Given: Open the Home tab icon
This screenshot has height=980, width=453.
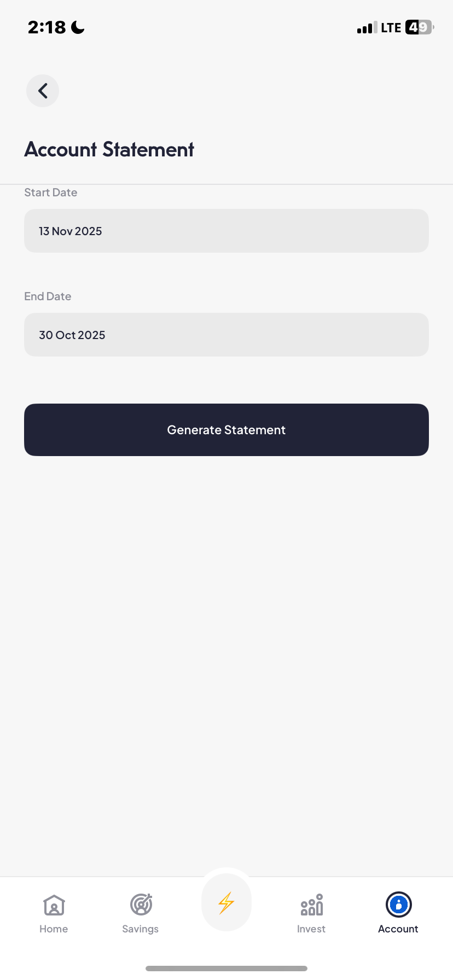Looking at the screenshot, I should (54, 905).
